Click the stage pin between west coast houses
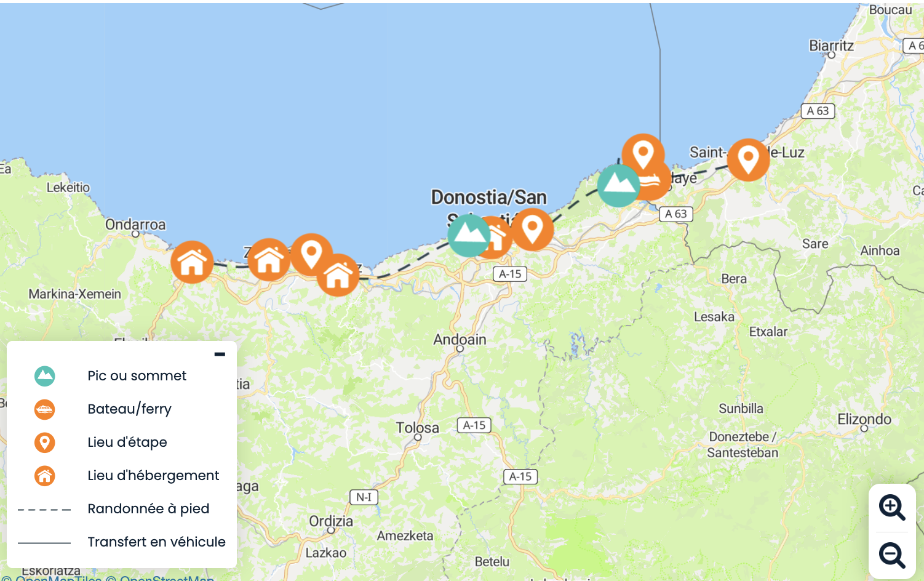This screenshot has width=924, height=581. pyautogui.click(x=311, y=254)
